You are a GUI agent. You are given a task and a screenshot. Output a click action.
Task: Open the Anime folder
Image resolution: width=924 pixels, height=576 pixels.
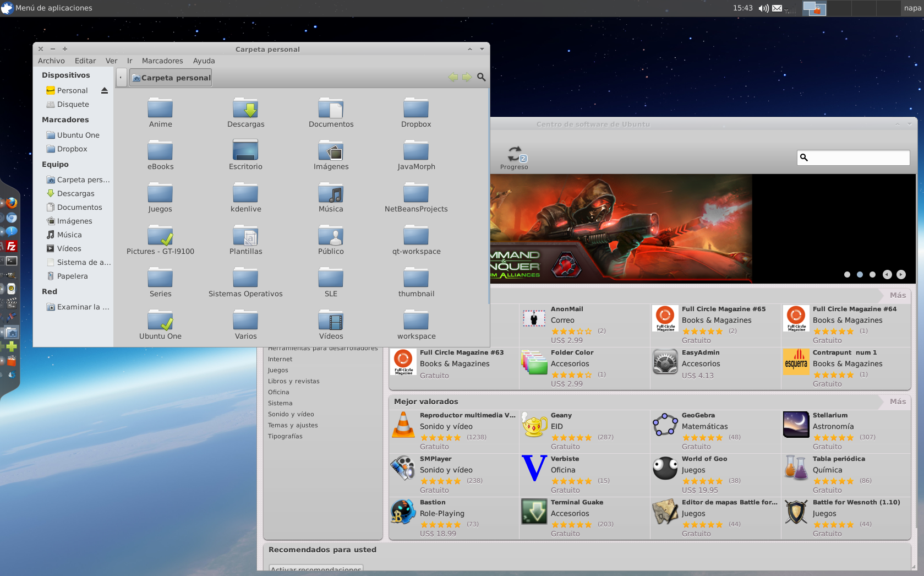(x=160, y=112)
